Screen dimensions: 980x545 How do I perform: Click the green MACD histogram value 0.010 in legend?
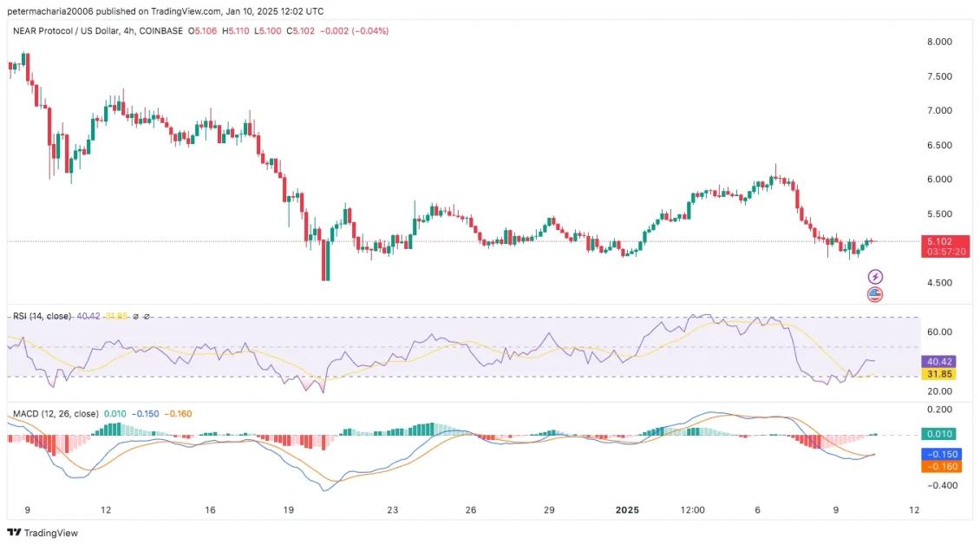(115, 414)
